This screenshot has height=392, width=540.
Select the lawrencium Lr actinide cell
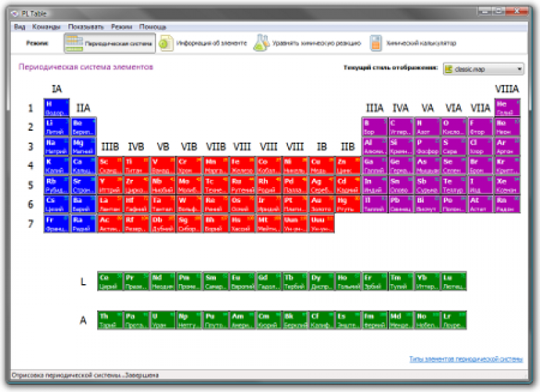(x=454, y=320)
